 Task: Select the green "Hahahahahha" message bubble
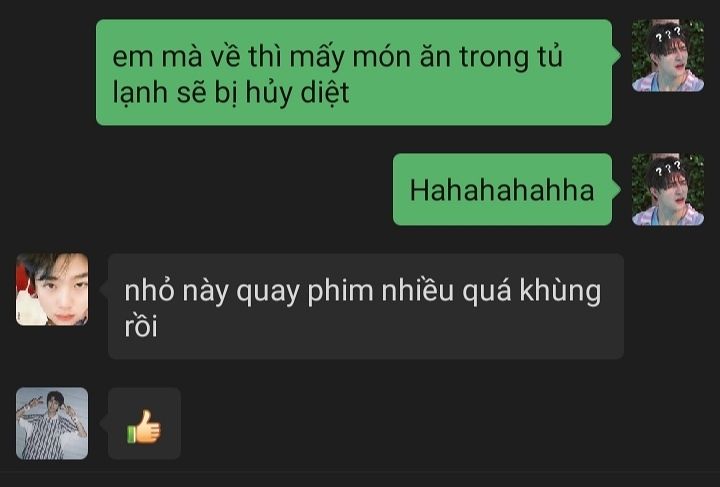pyautogui.click(x=502, y=190)
